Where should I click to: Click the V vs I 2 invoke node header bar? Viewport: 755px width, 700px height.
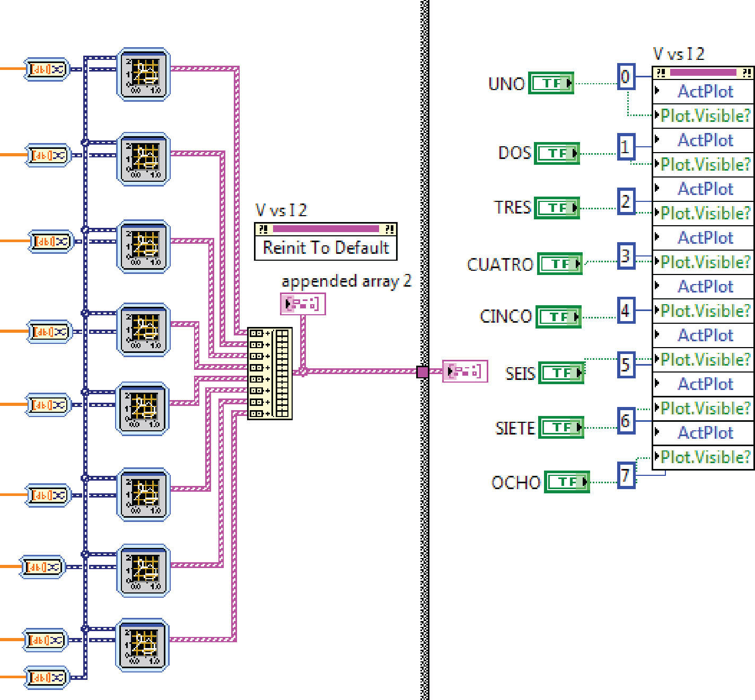[x=326, y=229]
